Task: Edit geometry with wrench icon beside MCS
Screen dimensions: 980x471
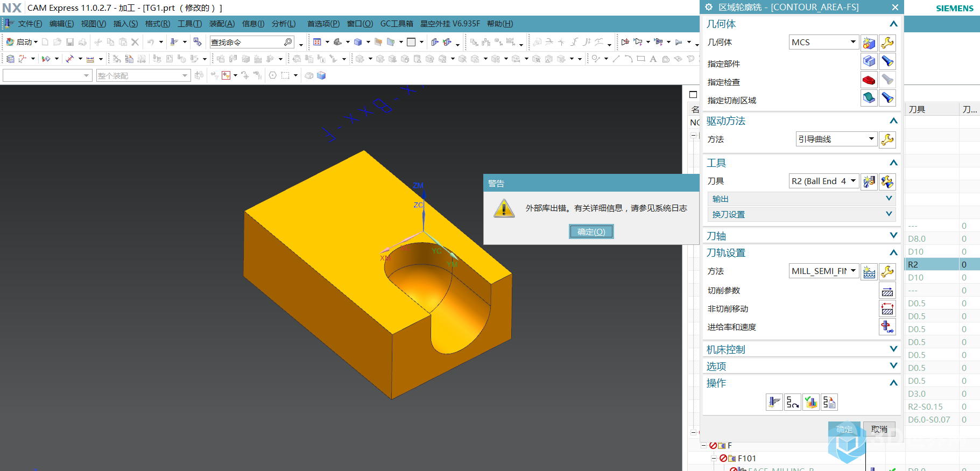Action: pos(887,43)
